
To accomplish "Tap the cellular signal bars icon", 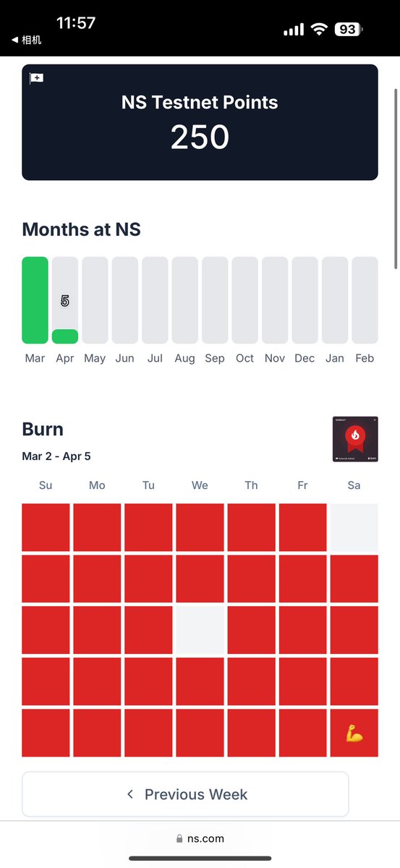I will [294, 30].
